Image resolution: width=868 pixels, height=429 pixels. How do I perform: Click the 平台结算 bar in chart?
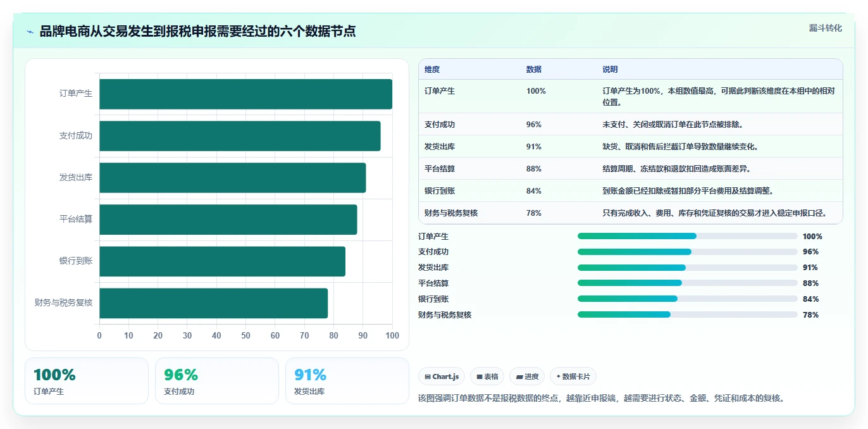pyautogui.click(x=228, y=220)
